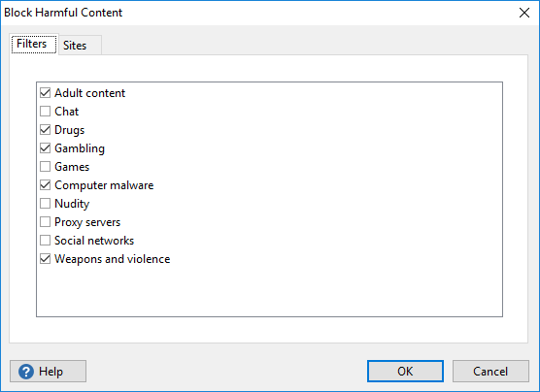Close the Block Harmful Content window
This screenshot has height=392, width=540.
(x=524, y=13)
